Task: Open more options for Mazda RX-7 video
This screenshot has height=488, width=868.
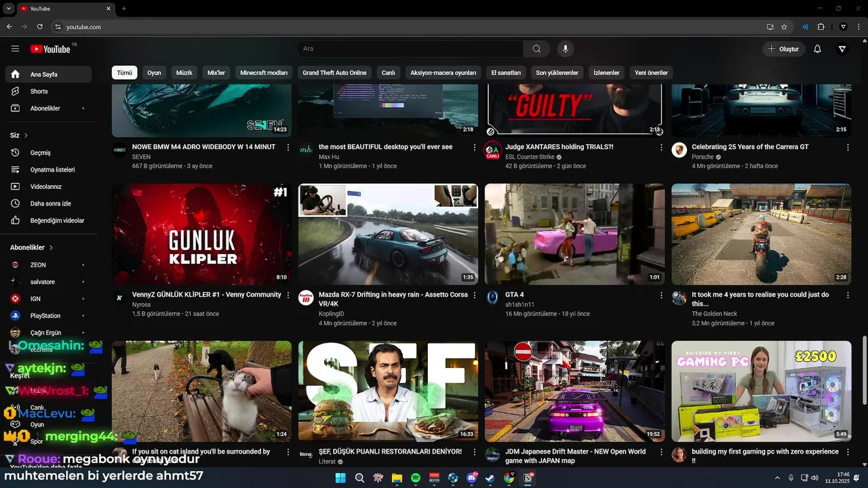Action: pyautogui.click(x=475, y=295)
